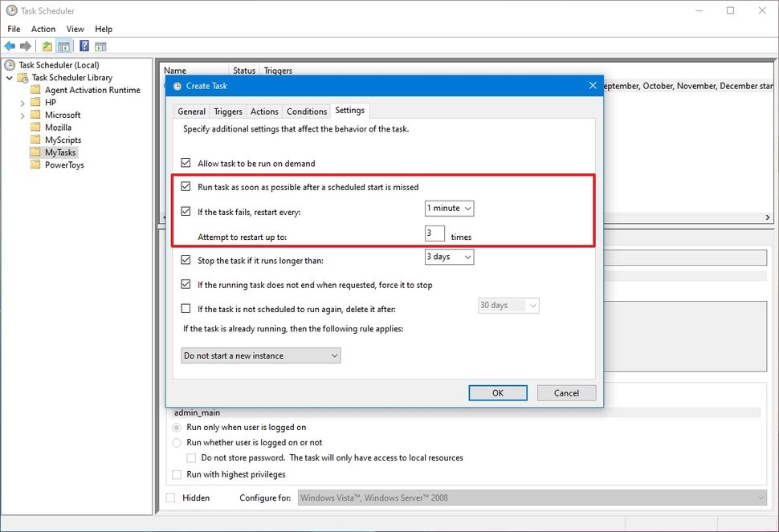Disable allowing the task to run on demand

click(x=186, y=161)
